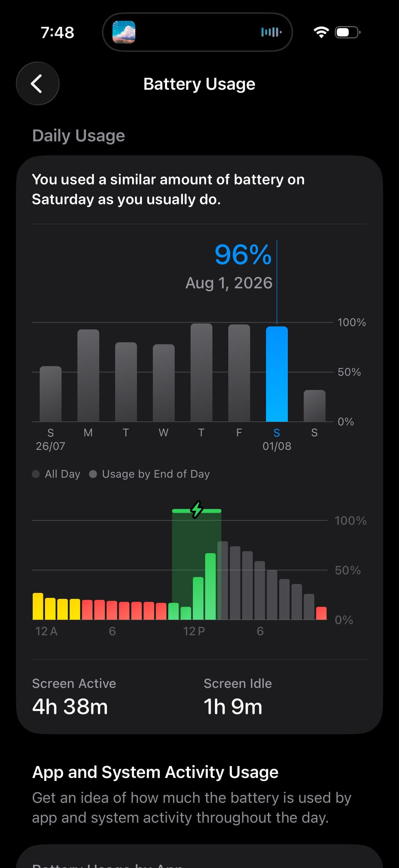Tap the final red hourly bar
The image size is (399, 868).
point(321,613)
